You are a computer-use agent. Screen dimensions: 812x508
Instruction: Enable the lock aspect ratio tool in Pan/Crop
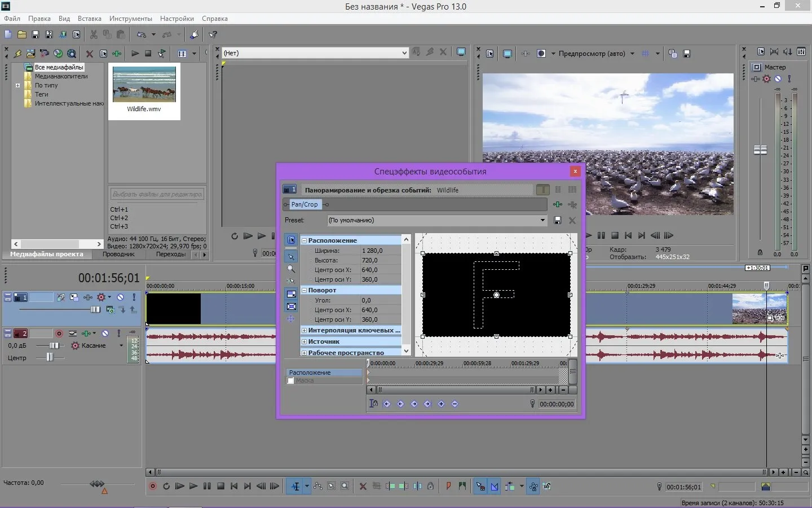tap(291, 294)
